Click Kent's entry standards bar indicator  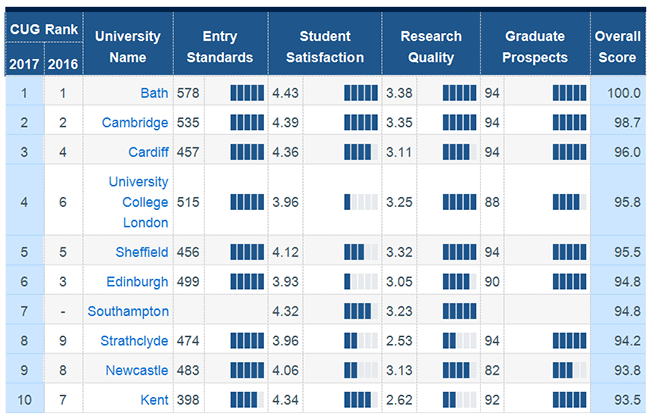click(x=247, y=400)
